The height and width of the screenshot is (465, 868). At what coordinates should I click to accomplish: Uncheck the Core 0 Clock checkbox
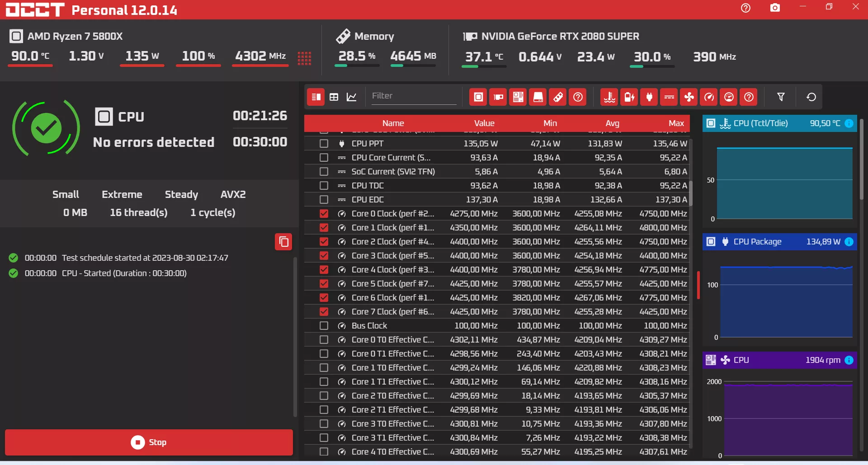[324, 214]
